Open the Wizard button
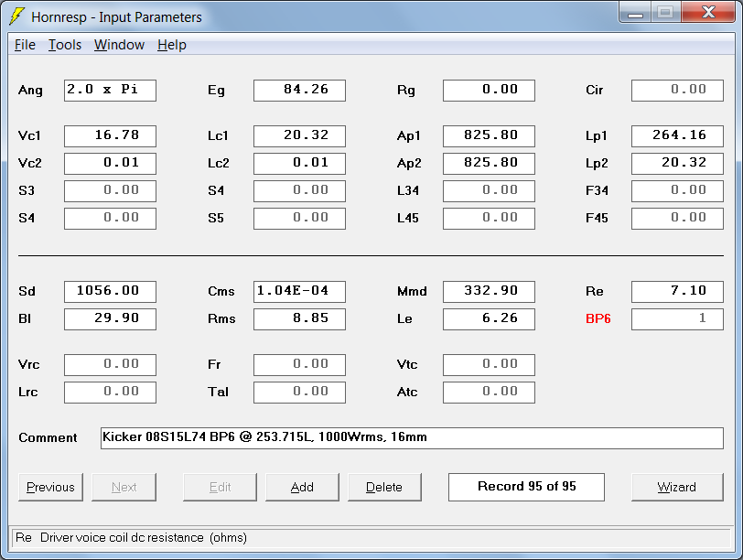 tap(677, 487)
